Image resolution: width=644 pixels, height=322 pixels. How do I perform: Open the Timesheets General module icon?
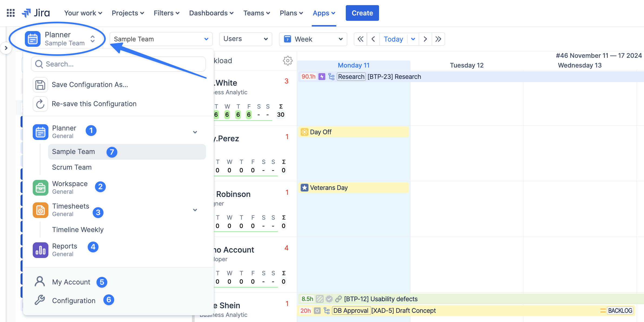click(41, 210)
